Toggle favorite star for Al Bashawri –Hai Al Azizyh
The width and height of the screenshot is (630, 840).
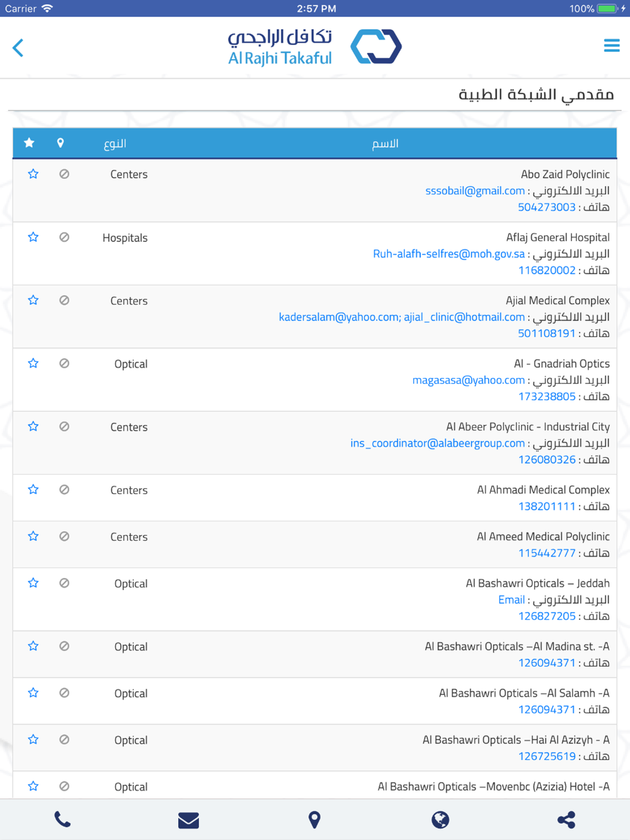coord(33,739)
